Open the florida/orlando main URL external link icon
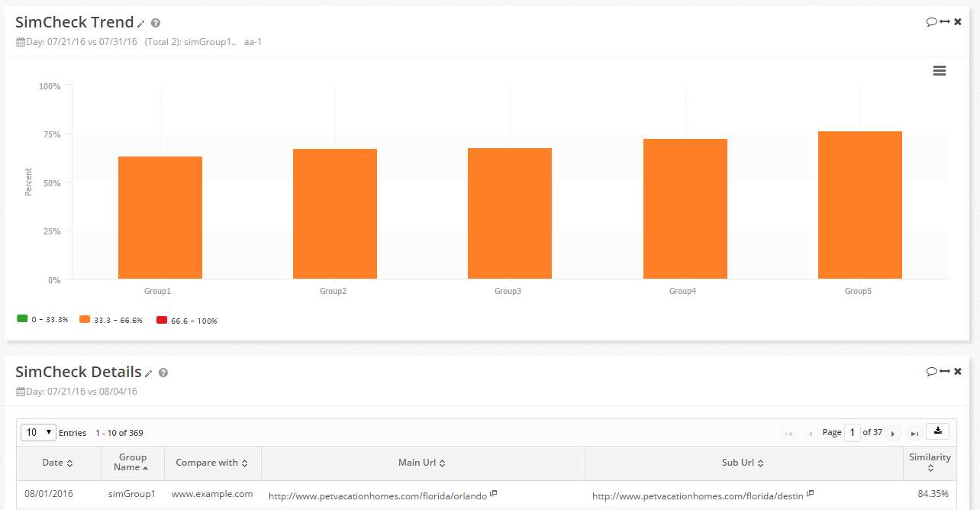This screenshot has width=980, height=510. [x=493, y=494]
